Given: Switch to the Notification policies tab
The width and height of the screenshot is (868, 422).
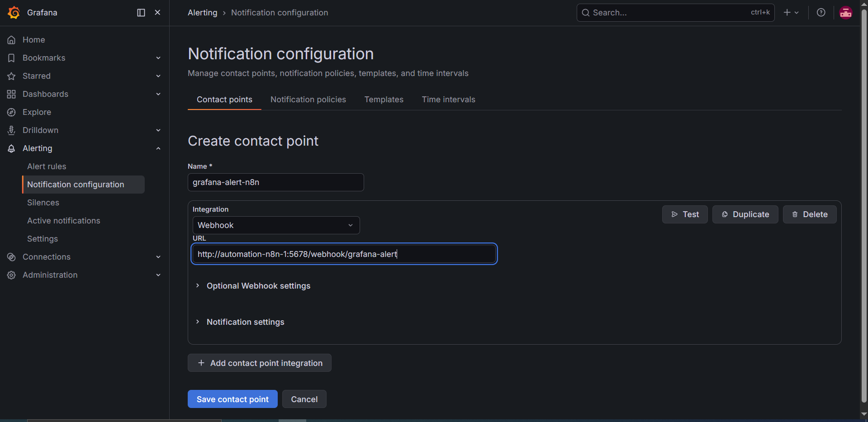Looking at the screenshot, I should pyautogui.click(x=308, y=100).
